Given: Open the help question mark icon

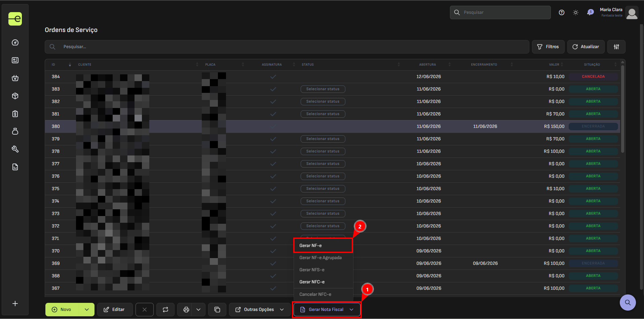Looking at the screenshot, I should point(562,12).
